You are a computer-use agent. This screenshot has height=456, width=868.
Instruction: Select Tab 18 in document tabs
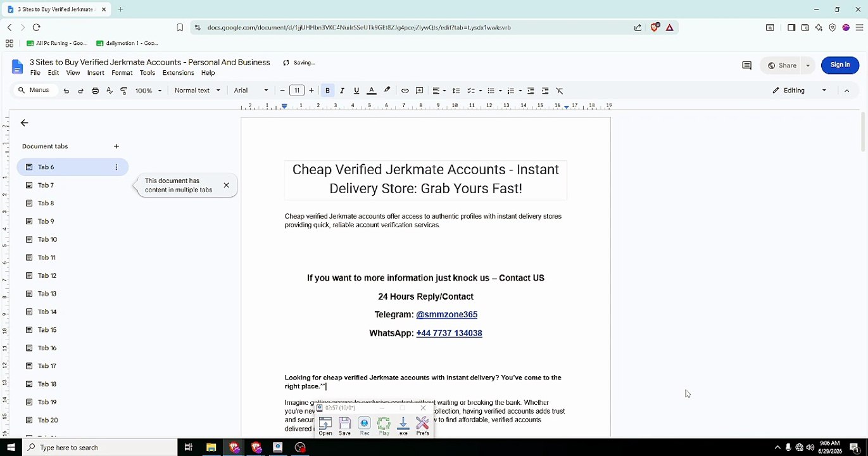(73, 384)
